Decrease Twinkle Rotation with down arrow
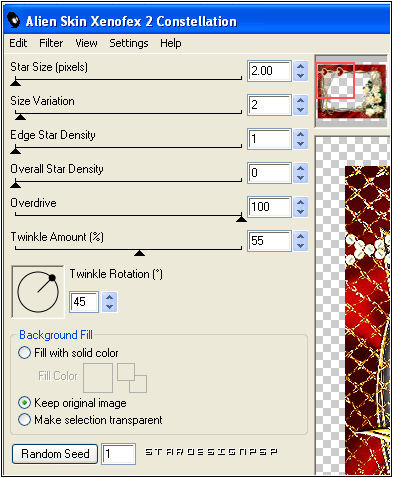The width and height of the screenshot is (393, 478). point(110,307)
